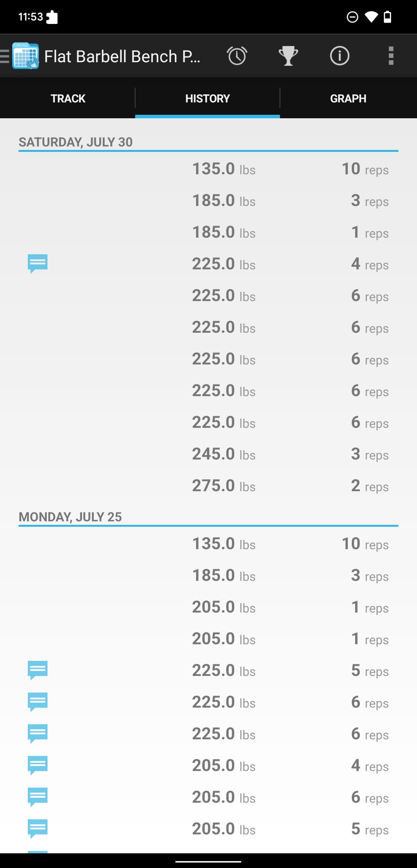The width and height of the screenshot is (417, 868).
Task: Select the 275.0 lbs 2 reps set
Action: pyautogui.click(x=290, y=486)
